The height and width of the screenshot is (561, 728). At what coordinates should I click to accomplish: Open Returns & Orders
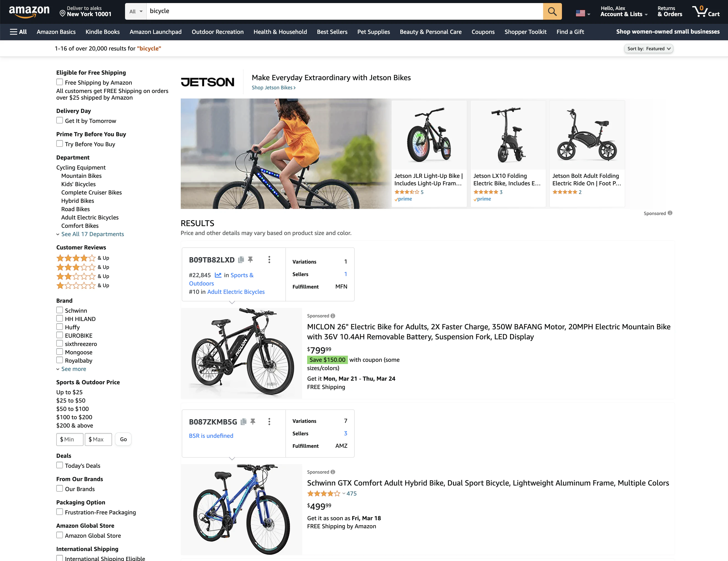670,11
